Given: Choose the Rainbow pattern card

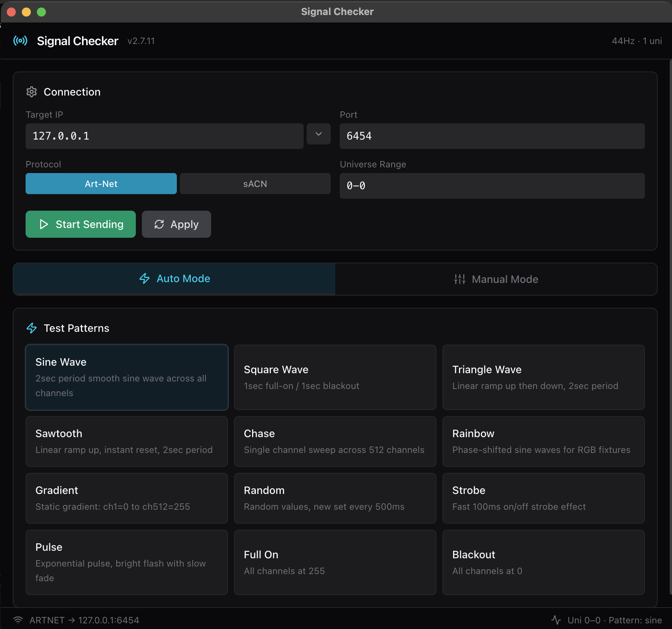Looking at the screenshot, I should coord(544,441).
